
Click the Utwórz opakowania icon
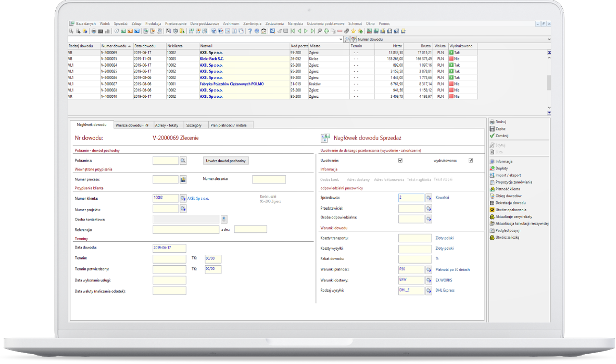pos(492,210)
